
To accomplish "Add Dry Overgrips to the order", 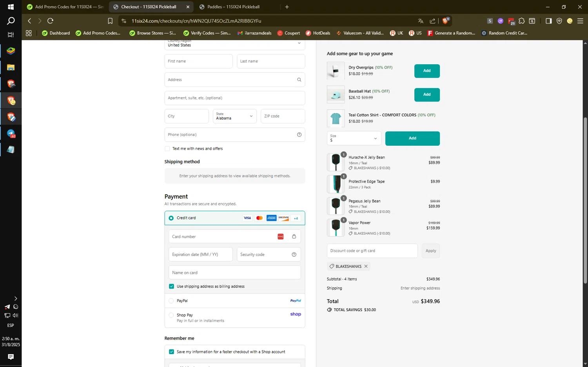I will coord(427,71).
